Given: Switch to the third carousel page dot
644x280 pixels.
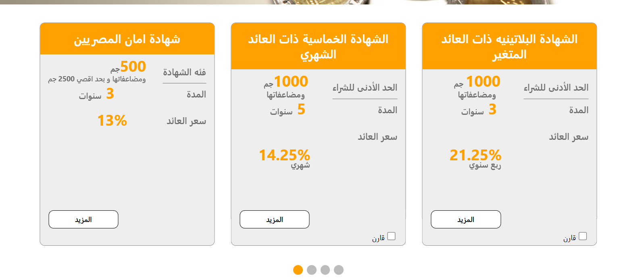Looking at the screenshot, I should 325,270.
